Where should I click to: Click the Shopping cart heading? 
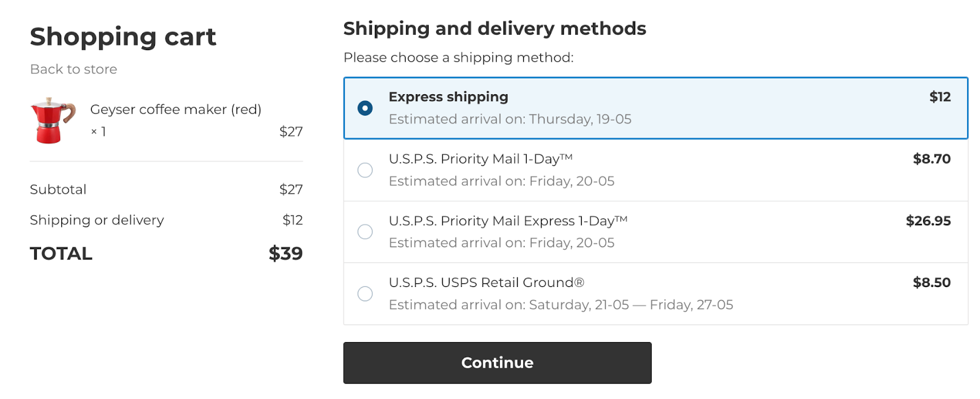[123, 37]
